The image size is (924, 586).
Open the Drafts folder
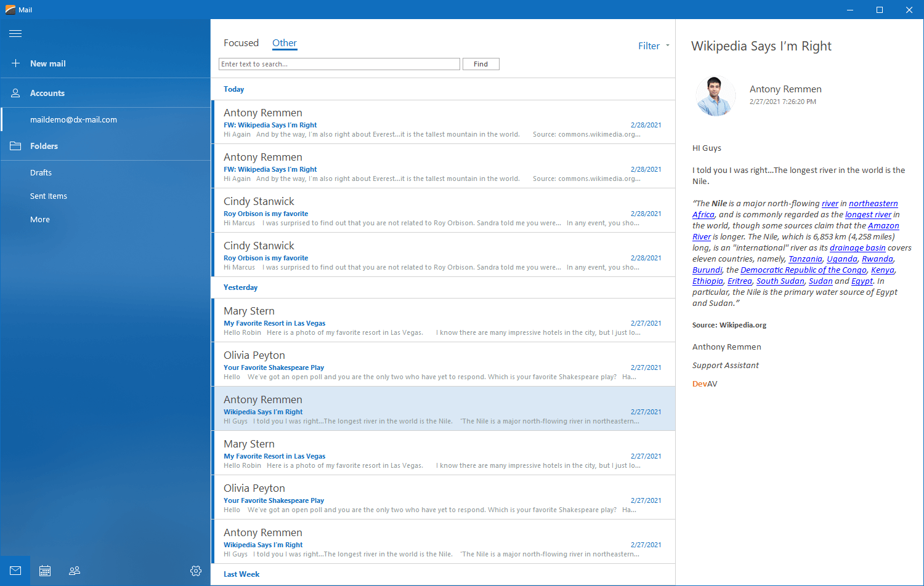point(40,172)
